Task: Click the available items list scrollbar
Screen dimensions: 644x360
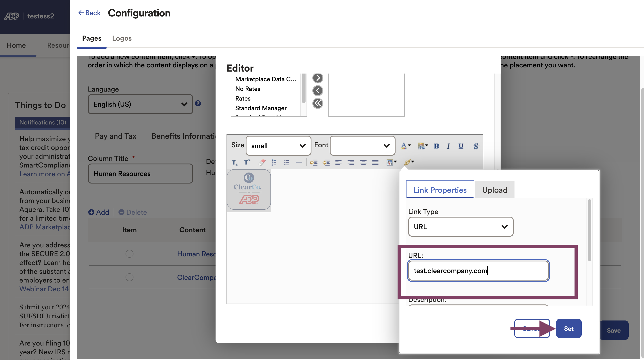Action: coord(304,88)
